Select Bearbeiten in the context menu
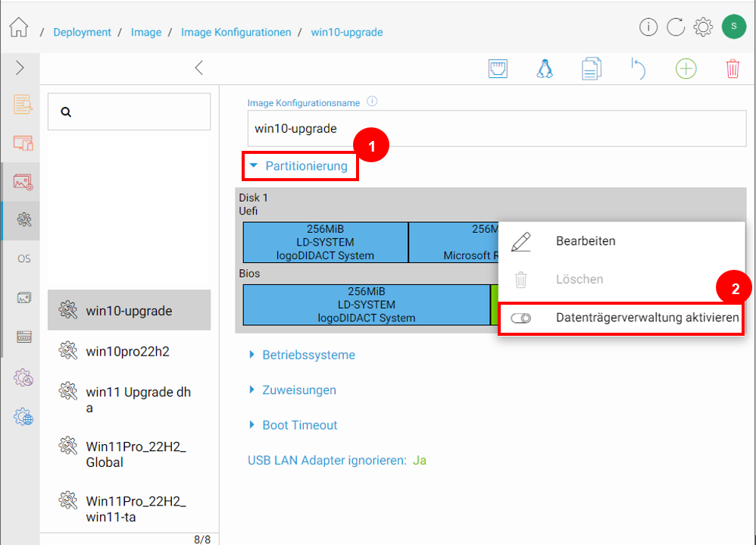 621,241
